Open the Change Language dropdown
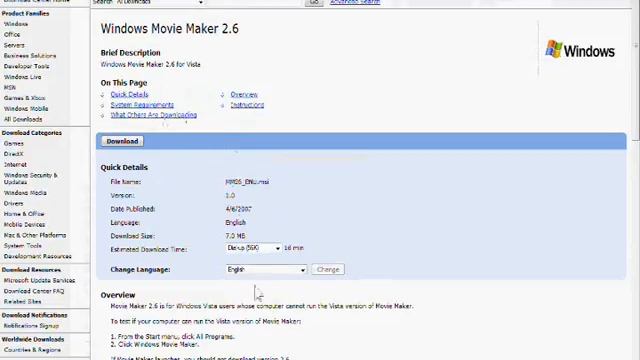The height and width of the screenshot is (360, 640). click(266, 269)
